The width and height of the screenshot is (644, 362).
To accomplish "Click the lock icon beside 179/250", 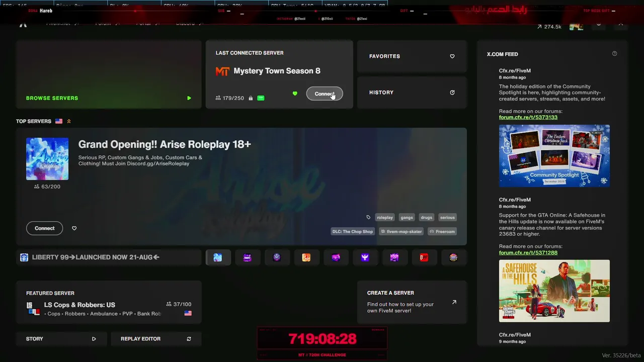I will [251, 98].
